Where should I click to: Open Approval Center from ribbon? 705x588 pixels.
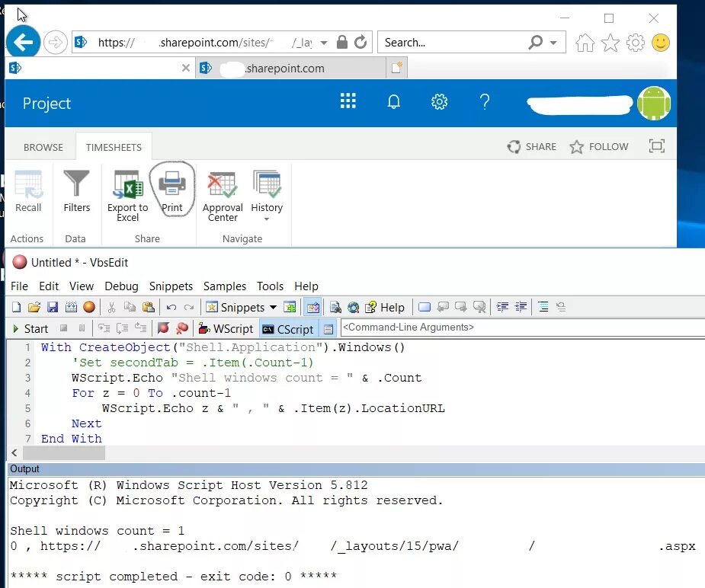pos(223,197)
